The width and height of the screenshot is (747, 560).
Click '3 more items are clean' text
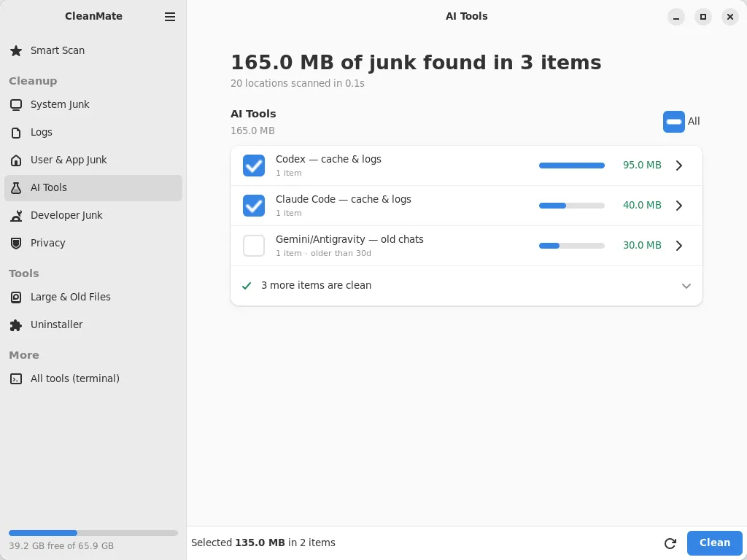[x=316, y=285]
